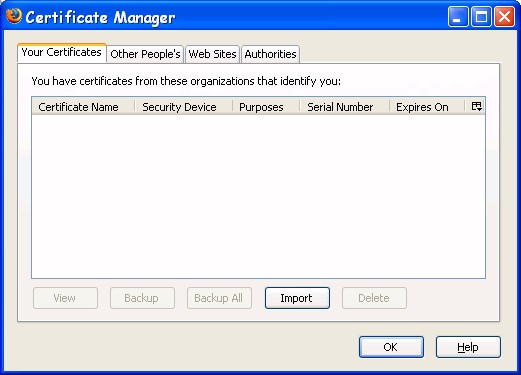Sort by Security Device column header
Viewport: 521px width, 375px height.
click(x=183, y=107)
